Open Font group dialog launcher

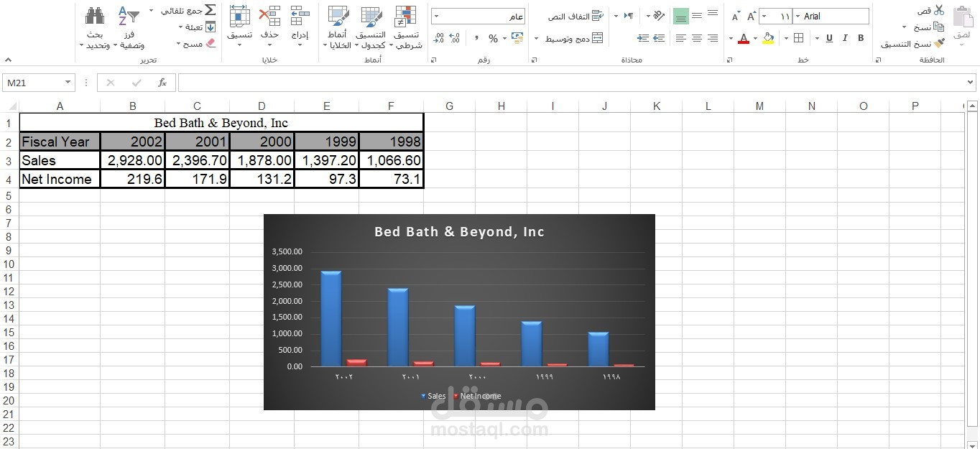729,60
